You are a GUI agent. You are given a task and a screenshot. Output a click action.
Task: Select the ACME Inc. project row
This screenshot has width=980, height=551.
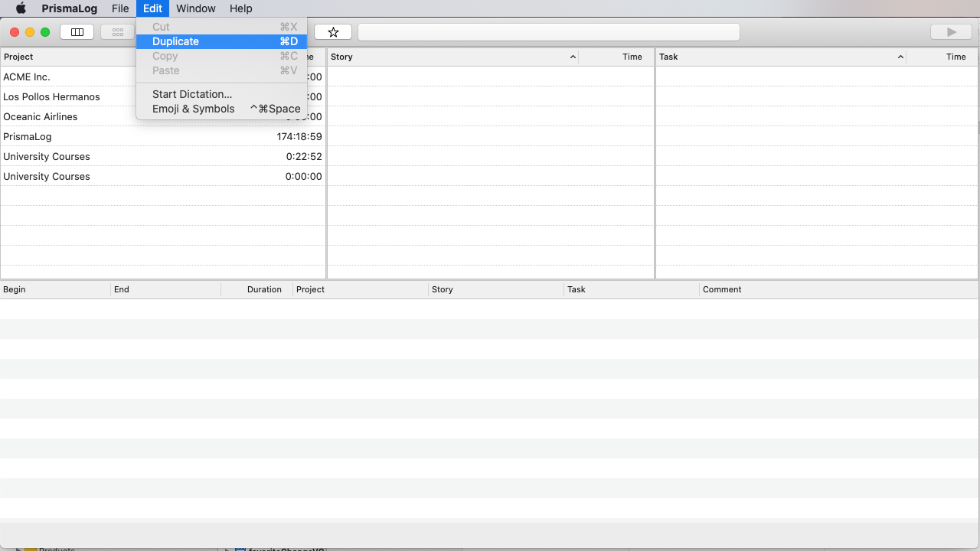point(163,77)
